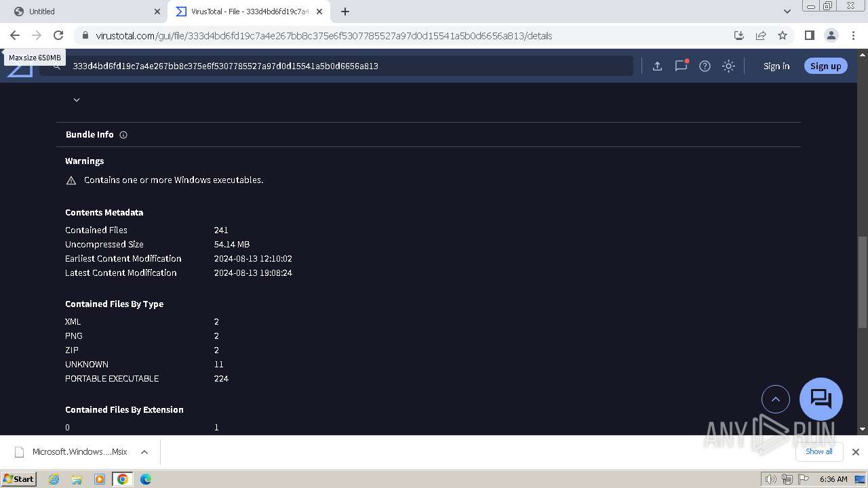This screenshot has width=868, height=488.
Task: Toggle the light/dark theme icon
Action: coord(728,66)
